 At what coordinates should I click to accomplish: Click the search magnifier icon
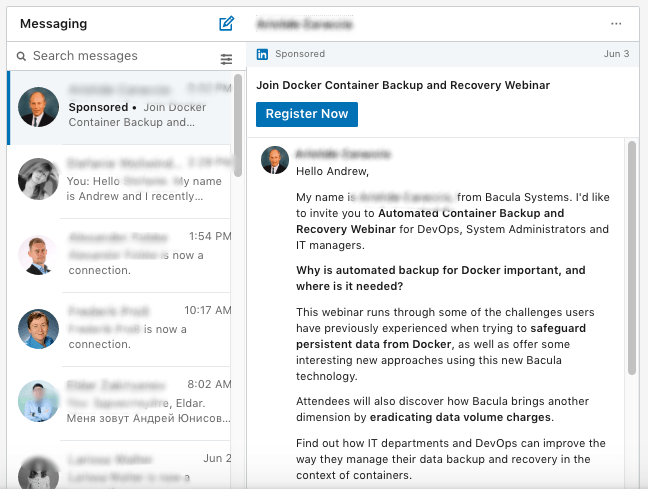(21, 56)
